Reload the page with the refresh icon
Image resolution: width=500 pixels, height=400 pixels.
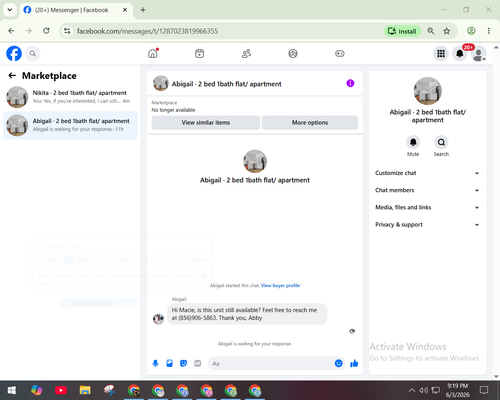pos(46,31)
